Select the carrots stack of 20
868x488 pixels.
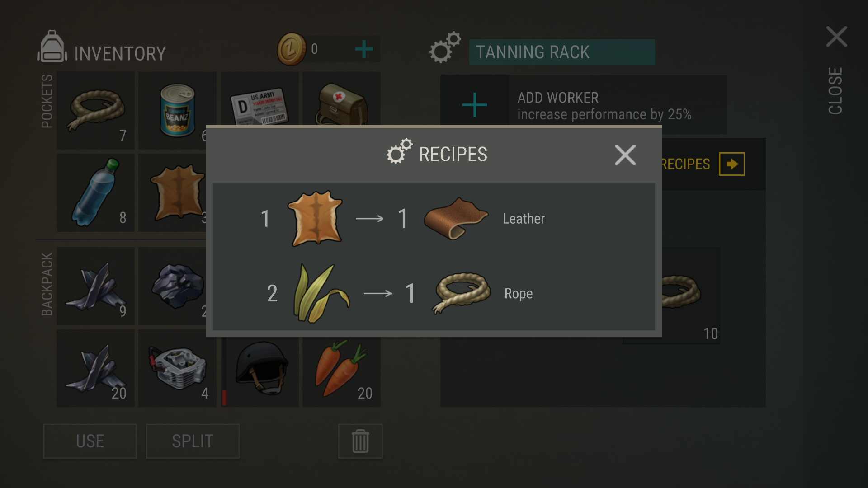tap(341, 372)
